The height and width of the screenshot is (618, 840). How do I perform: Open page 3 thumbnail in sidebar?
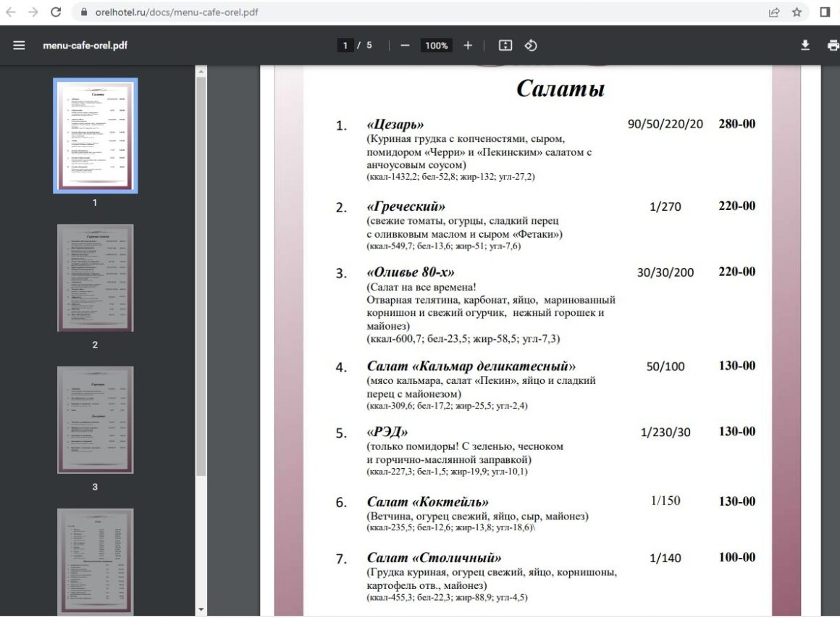(x=95, y=419)
